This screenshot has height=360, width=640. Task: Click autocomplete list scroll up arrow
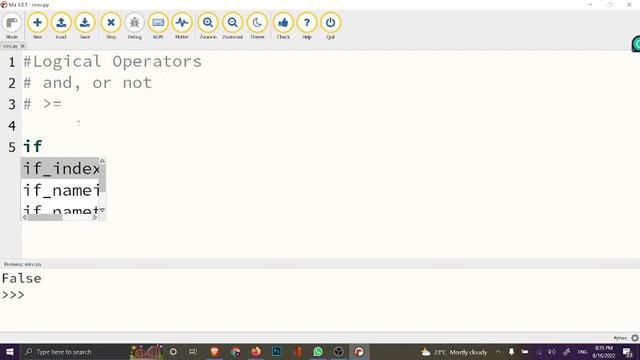coord(102,161)
